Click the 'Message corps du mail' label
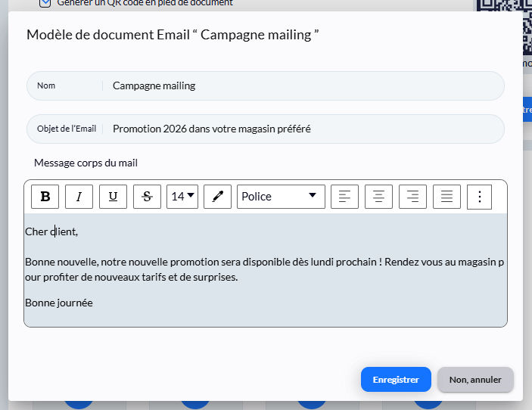 pos(86,163)
